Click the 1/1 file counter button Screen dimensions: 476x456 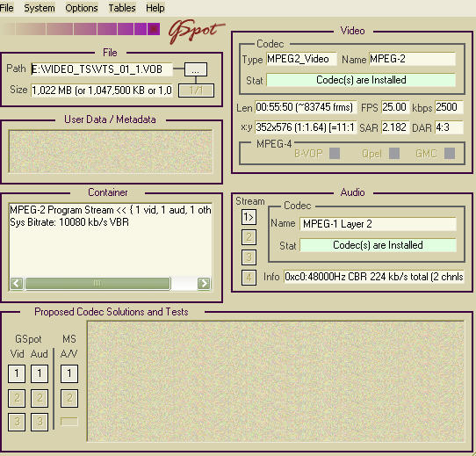pos(196,90)
